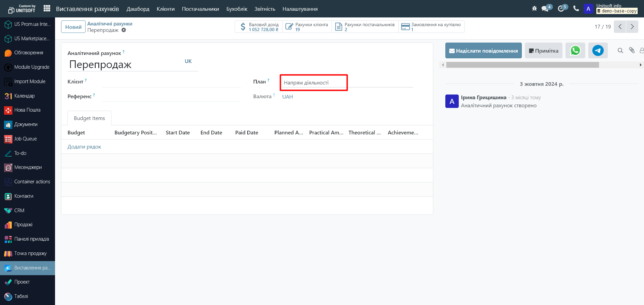The image size is (644, 305).
Task: Send via Telegram icon button
Action: pyautogui.click(x=598, y=51)
